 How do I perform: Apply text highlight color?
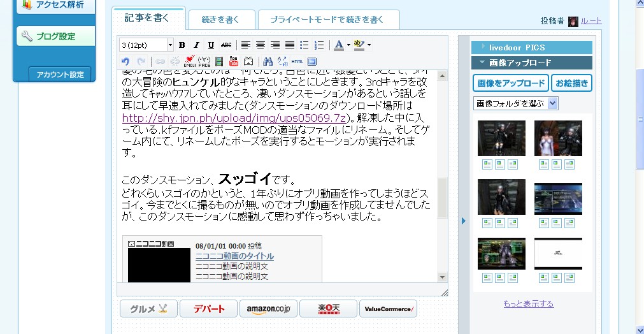pos(359,45)
